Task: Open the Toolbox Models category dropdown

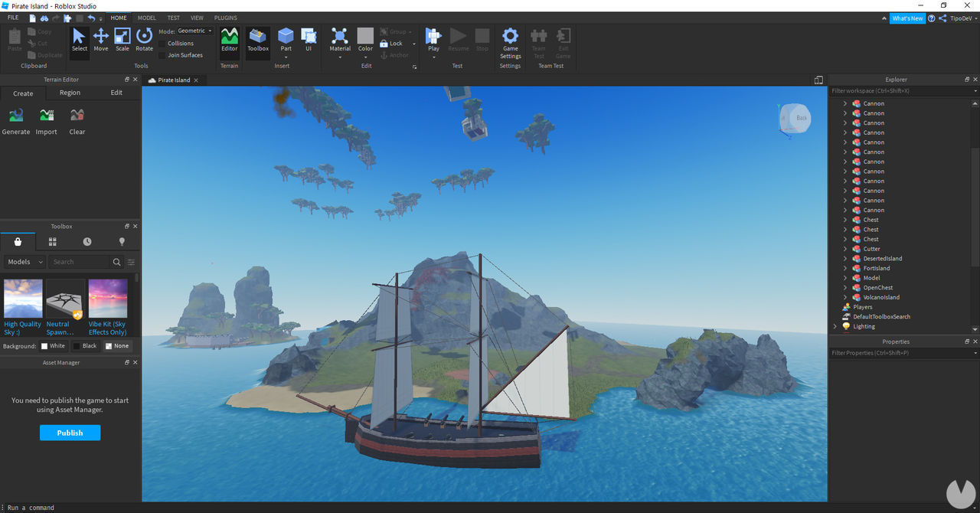Action: point(24,262)
